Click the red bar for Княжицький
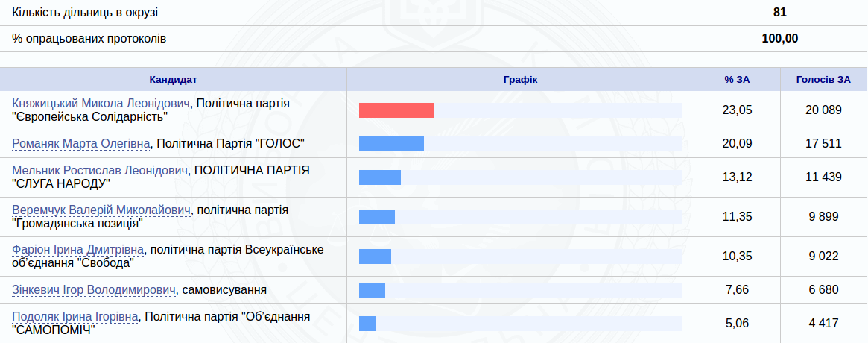Image resolution: width=868 pixels, height=343 pixels. click(x=396, y=110)
